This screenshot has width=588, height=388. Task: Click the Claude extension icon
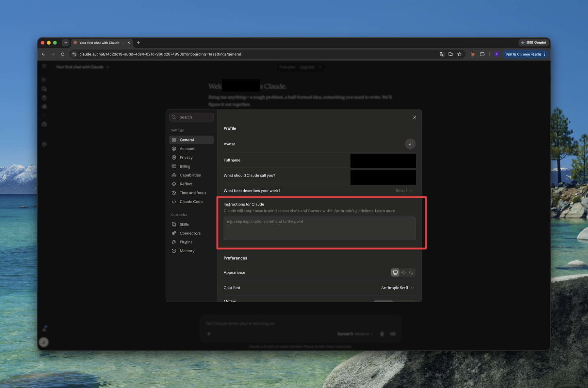click(x=473, y=54)
